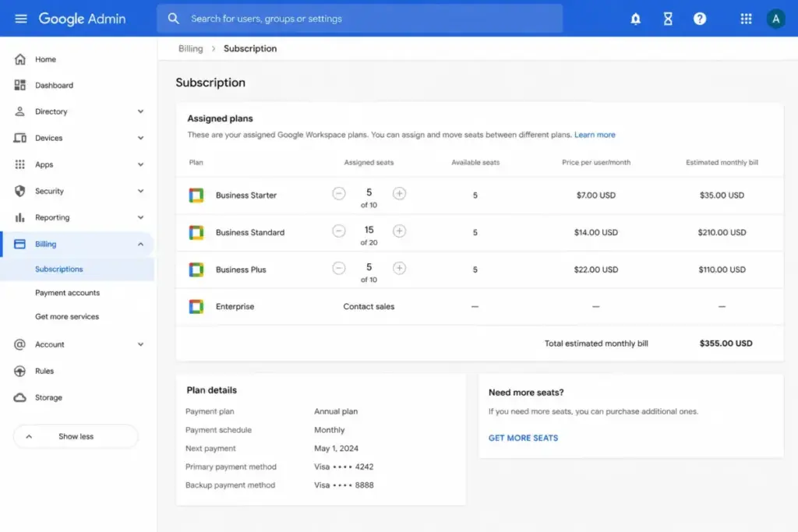The height and width of the screenshot is (532, 798).
Task: Click the $22.00 USD price per user
Action: click(596, 270)
